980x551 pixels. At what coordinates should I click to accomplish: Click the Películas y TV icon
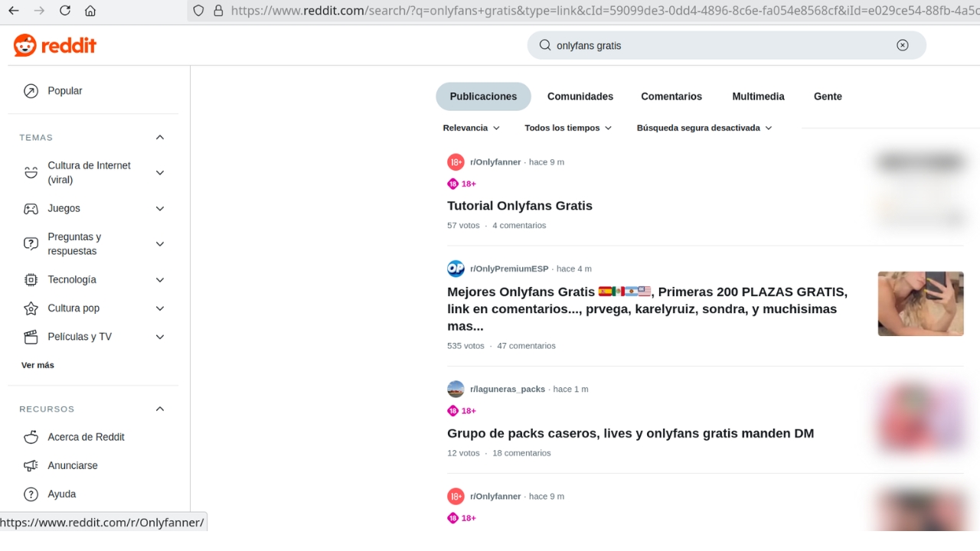(31, 337)
